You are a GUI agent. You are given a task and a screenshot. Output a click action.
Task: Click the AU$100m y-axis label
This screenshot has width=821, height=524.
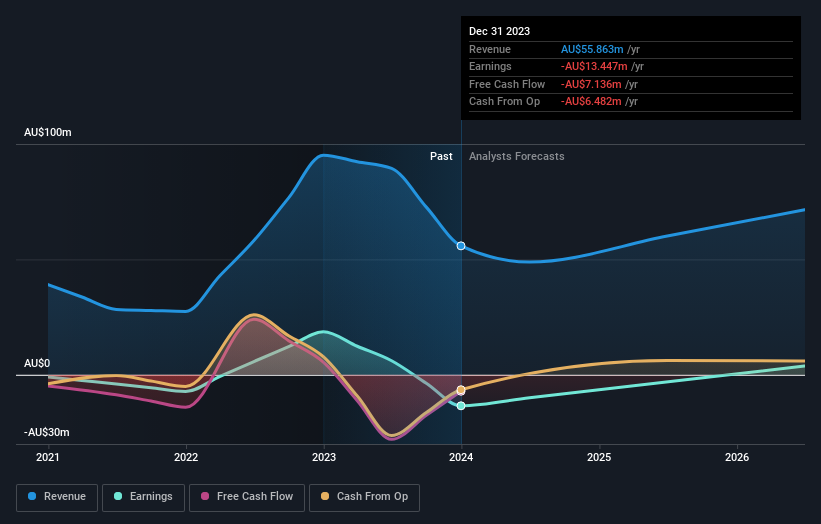(x=48, y=132)
